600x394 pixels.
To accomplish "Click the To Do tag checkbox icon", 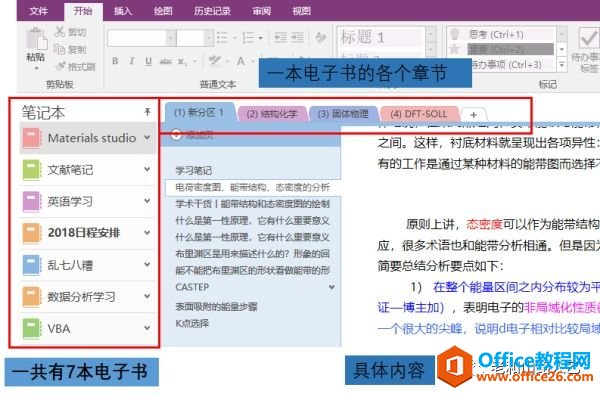I will (x=589, y=37).
